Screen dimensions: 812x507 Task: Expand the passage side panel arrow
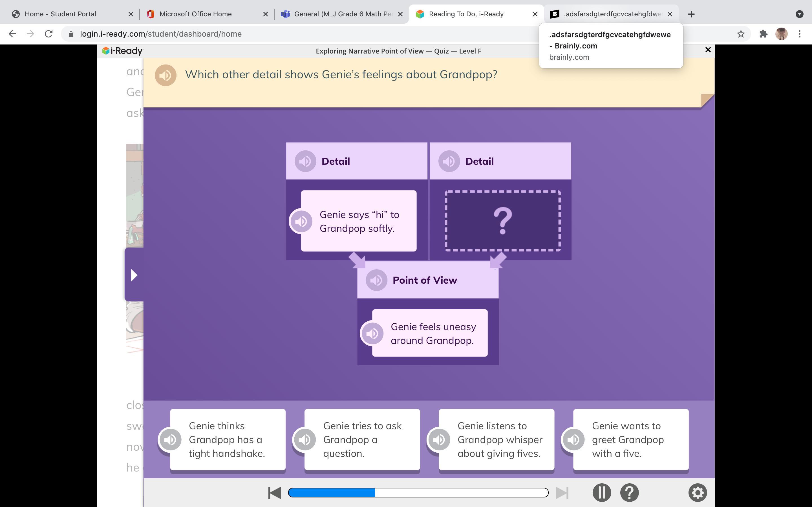click(134, 275)
